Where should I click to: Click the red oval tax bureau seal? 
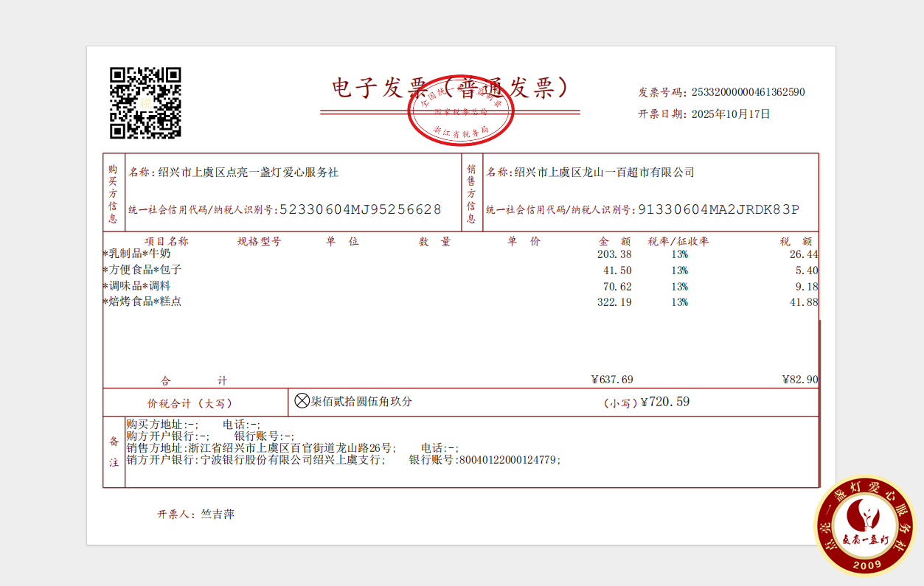click(461, 112)
